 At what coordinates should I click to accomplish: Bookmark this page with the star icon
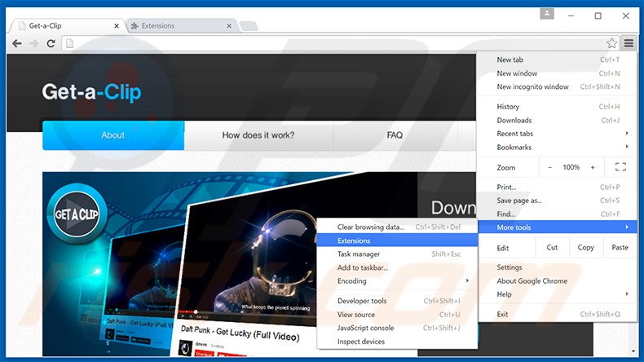611,43
